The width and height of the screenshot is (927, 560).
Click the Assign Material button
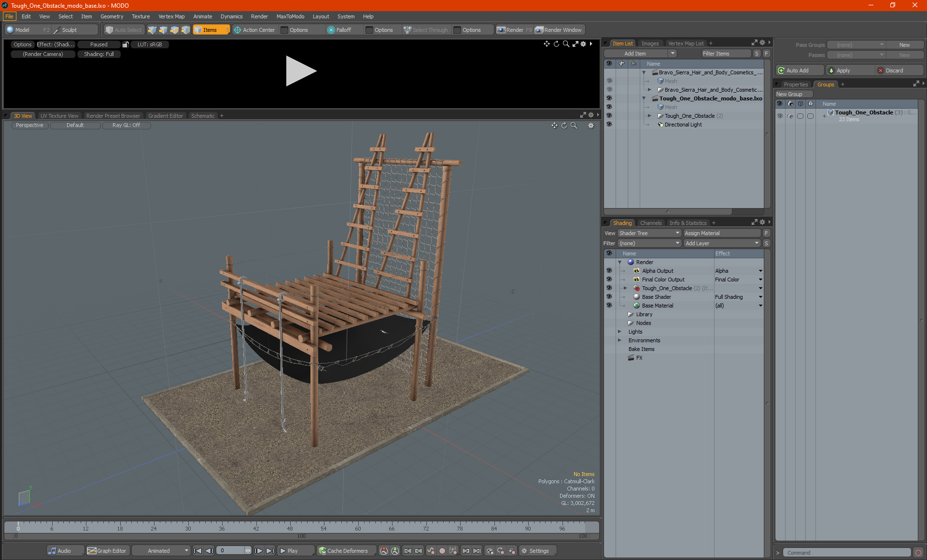pyautogui.click(x=721, y=233)
